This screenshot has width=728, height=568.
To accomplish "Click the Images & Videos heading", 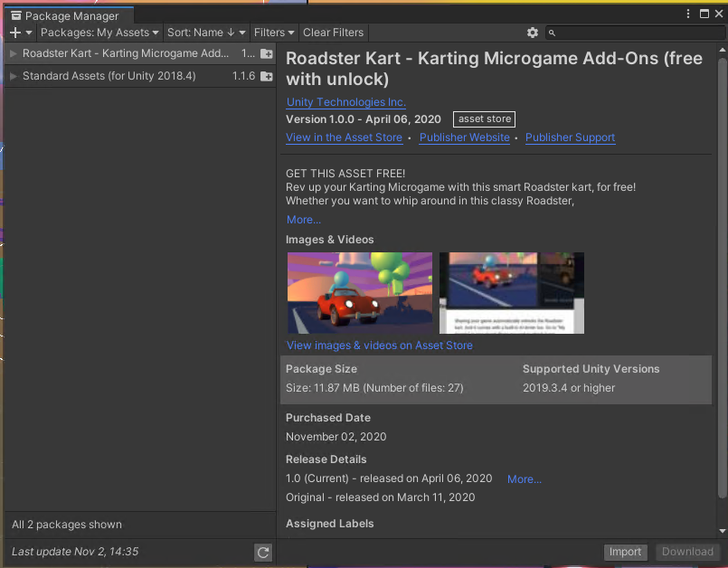I will point(330,240).
